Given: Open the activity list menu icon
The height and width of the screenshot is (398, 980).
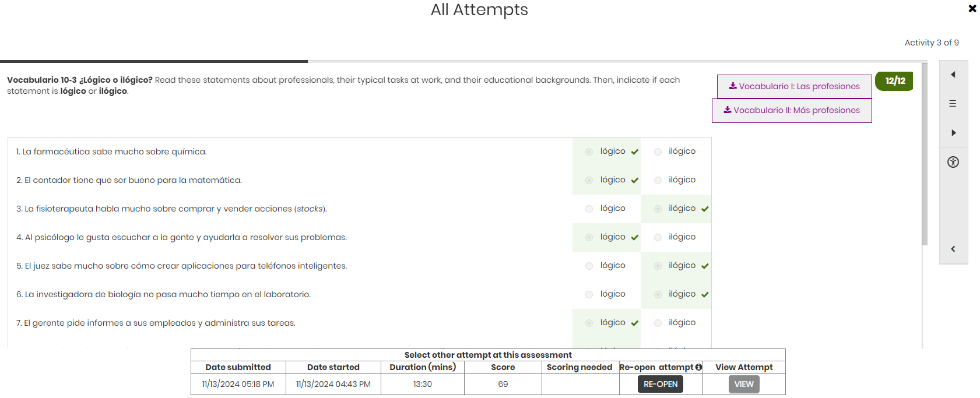Looking at the screenshot, I should point(953,104).
